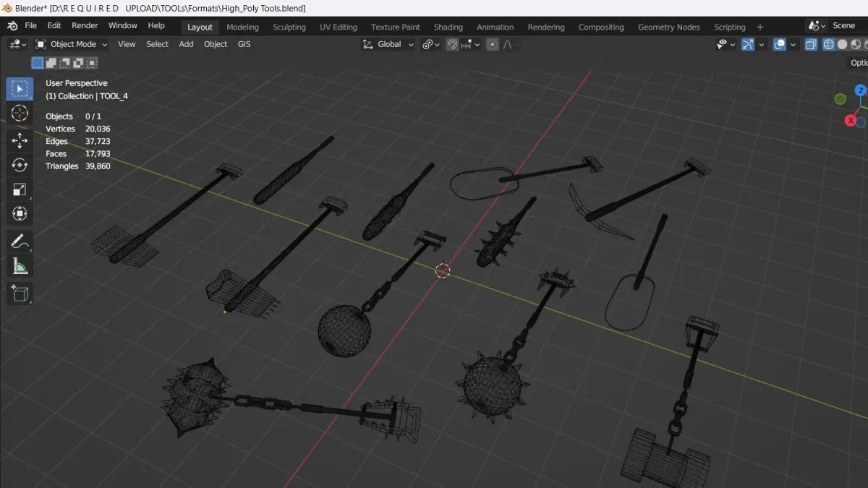Select the Rotate tool
Image resolution: width=868 pixels, height=488 pixels.
[20, 165]
